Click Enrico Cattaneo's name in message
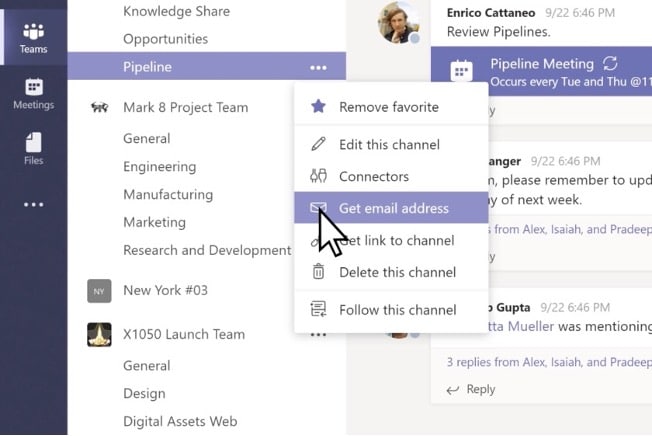This screenshot has width=652, height=436. pyautogui.click(x=491, y=13)
